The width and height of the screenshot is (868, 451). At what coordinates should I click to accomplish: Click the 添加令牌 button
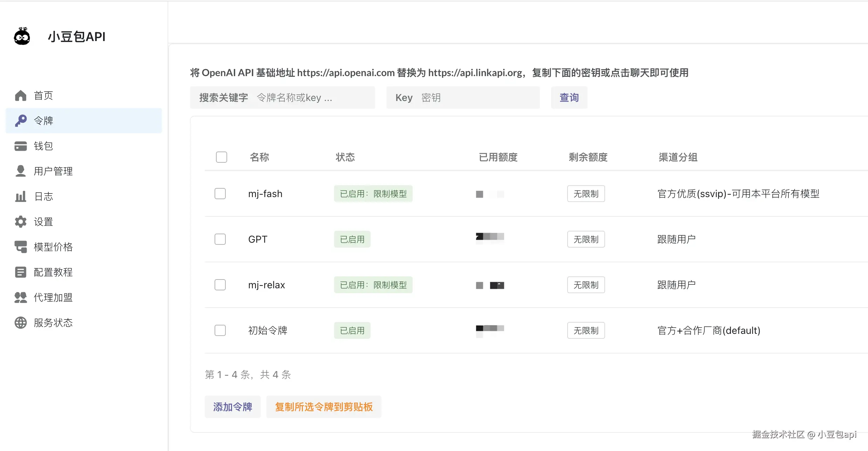coord(233,407)
